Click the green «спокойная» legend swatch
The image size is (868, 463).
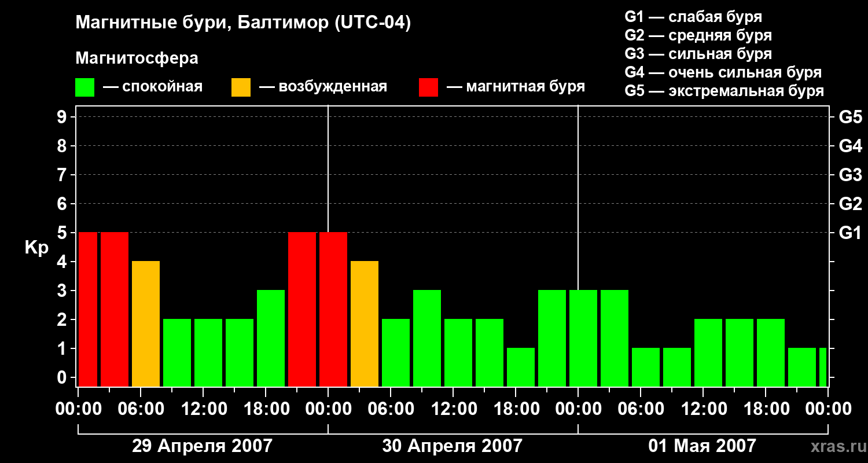pyautogui.click(x=85, y=87)
